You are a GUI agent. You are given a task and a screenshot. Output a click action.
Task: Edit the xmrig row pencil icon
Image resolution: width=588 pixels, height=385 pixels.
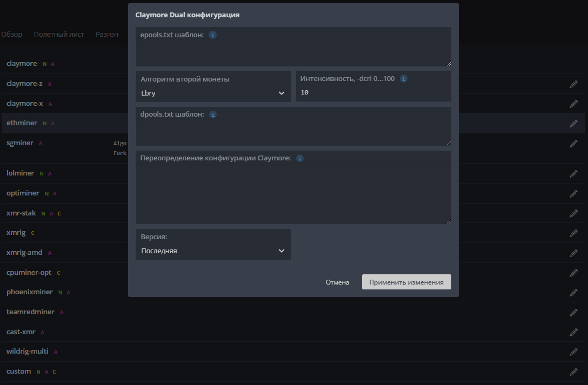tap(573, 233)
